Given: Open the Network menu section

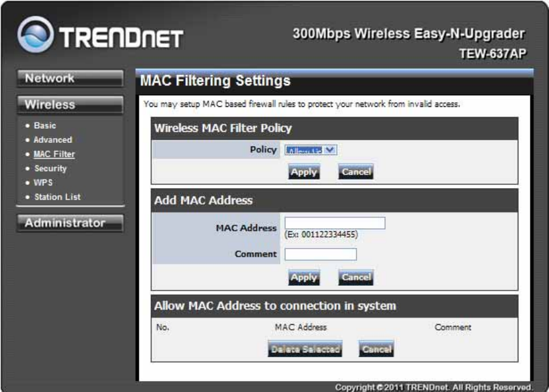Looking at the screenshot, I should point(70,78).
